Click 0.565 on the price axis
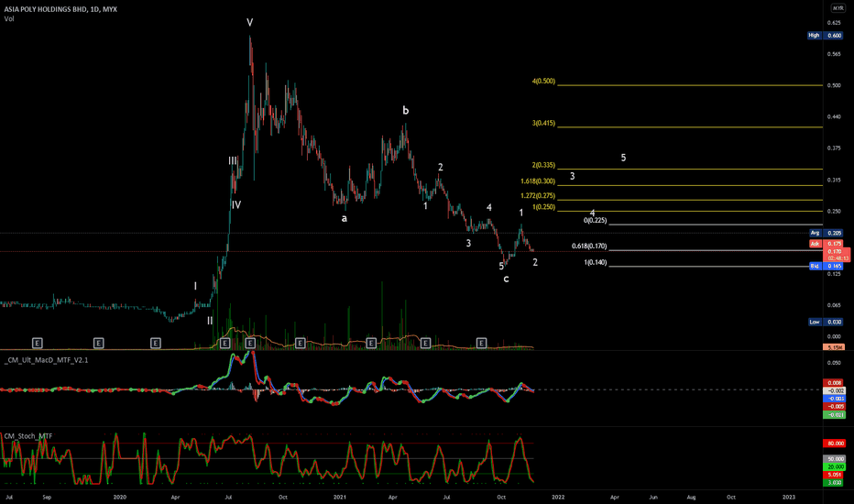Viewport: 854px width, 504px height. pyautogui.click(x=834, y=54)
